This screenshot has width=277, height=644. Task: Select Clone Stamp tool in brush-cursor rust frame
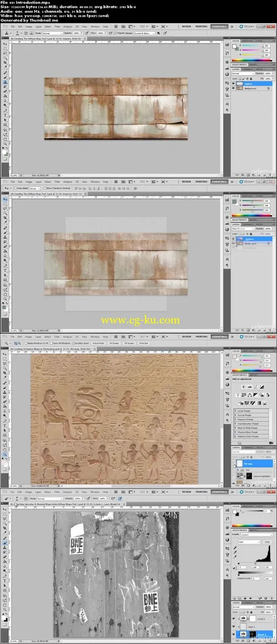tap(4, 82)
